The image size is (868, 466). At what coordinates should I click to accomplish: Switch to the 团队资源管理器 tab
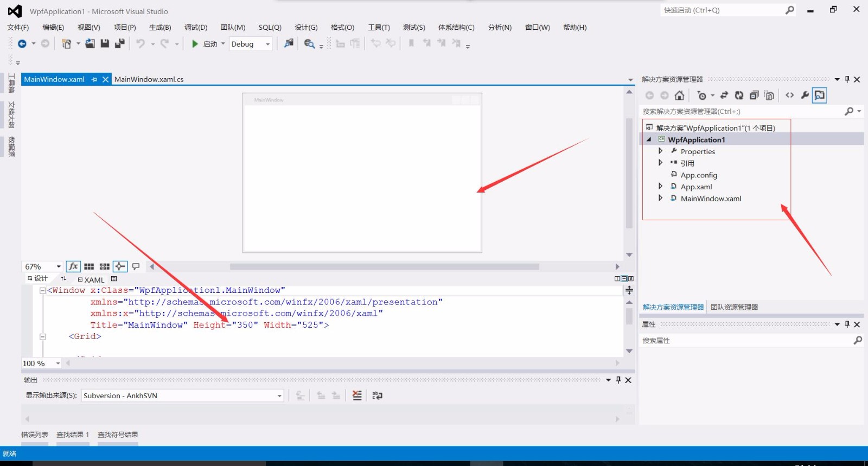[735, 307]
